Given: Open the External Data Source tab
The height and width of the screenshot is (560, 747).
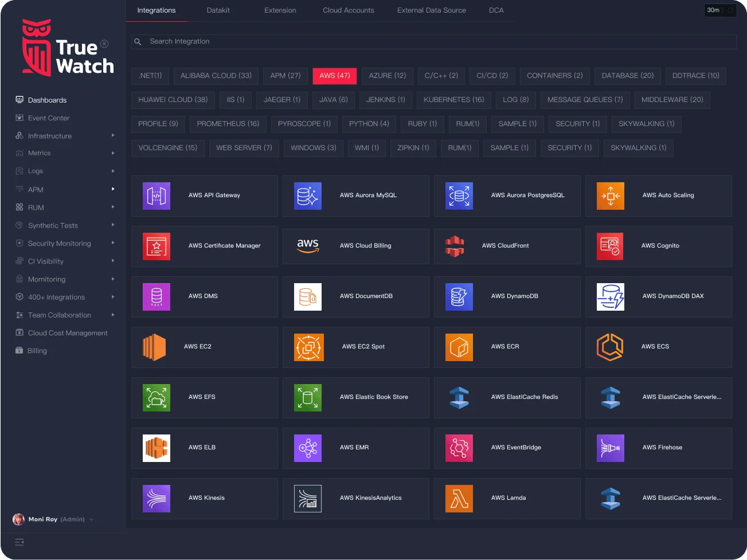Looking at the screenshot, I should [432, 10].
